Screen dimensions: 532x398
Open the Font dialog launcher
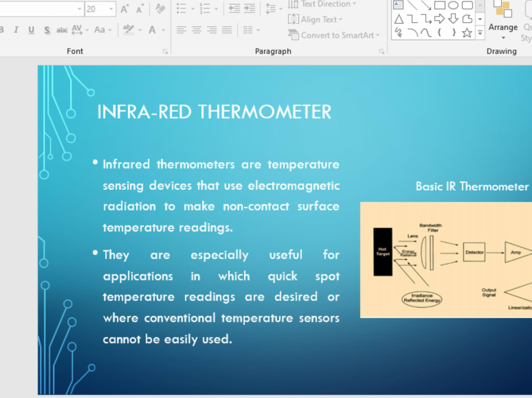[x=165, y=52]
